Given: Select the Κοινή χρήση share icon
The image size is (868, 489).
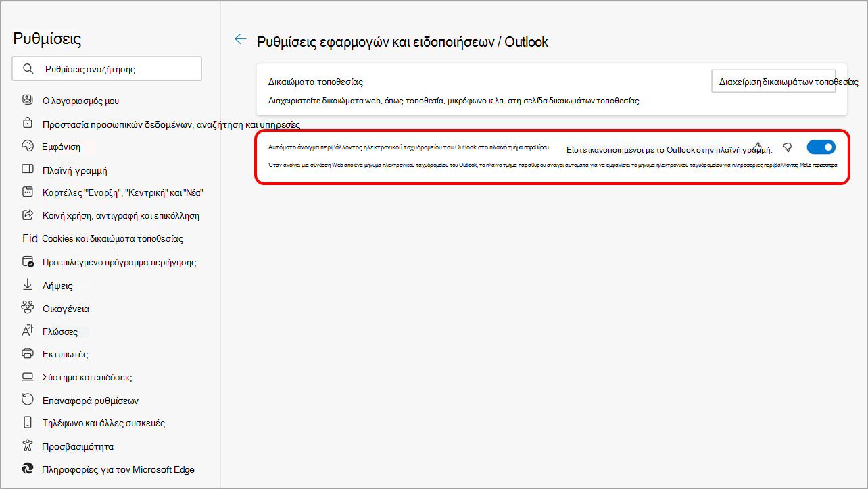Looking at the screenshot, I should [28, 215].
